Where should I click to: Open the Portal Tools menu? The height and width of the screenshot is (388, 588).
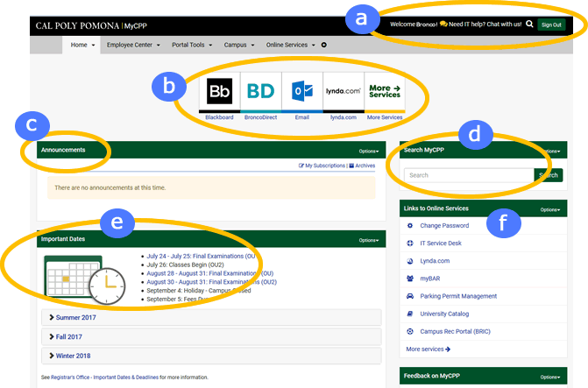point(192,45)
